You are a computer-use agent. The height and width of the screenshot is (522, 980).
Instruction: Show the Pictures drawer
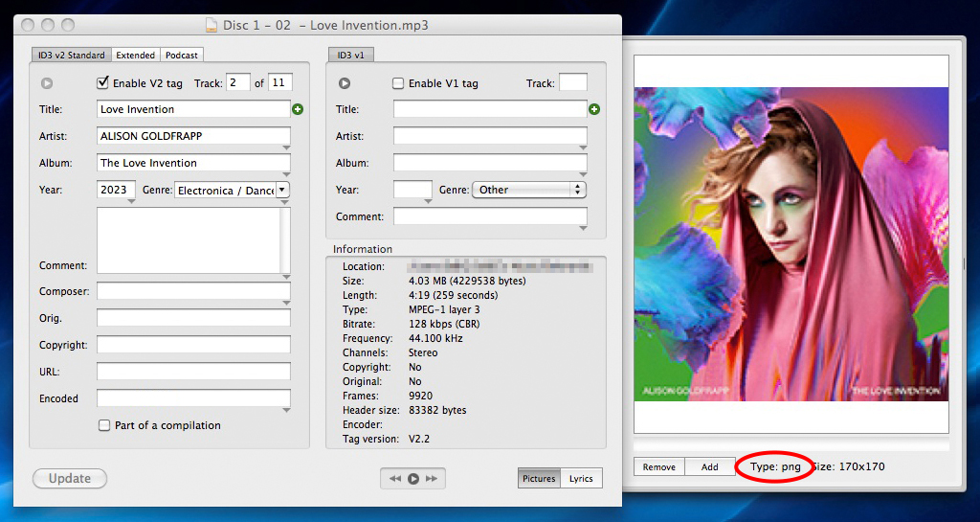(x=539, y=478)
